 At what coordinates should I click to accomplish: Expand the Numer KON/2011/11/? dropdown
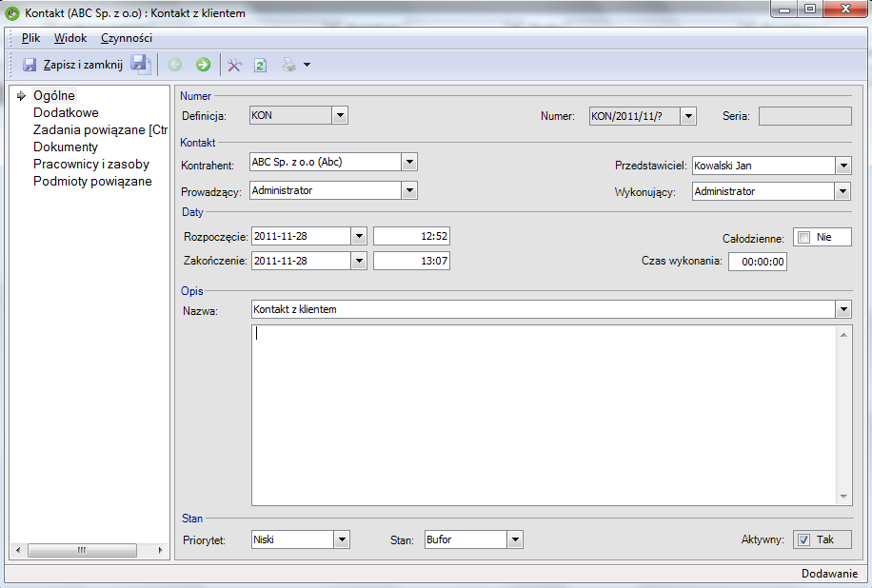pyautogui.click(x=688, y=116)
